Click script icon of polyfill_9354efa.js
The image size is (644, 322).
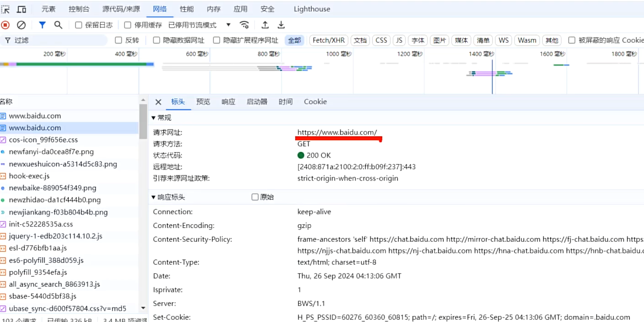point(3,272)
